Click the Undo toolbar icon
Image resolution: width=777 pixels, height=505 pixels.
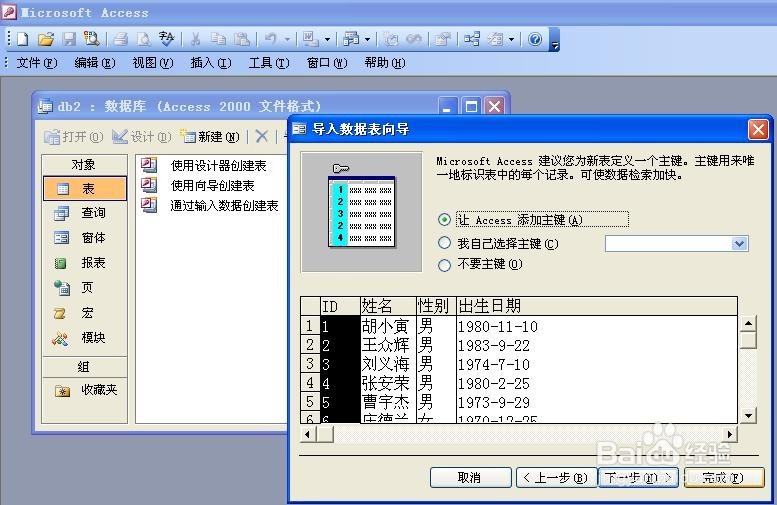tap(271, 39)
